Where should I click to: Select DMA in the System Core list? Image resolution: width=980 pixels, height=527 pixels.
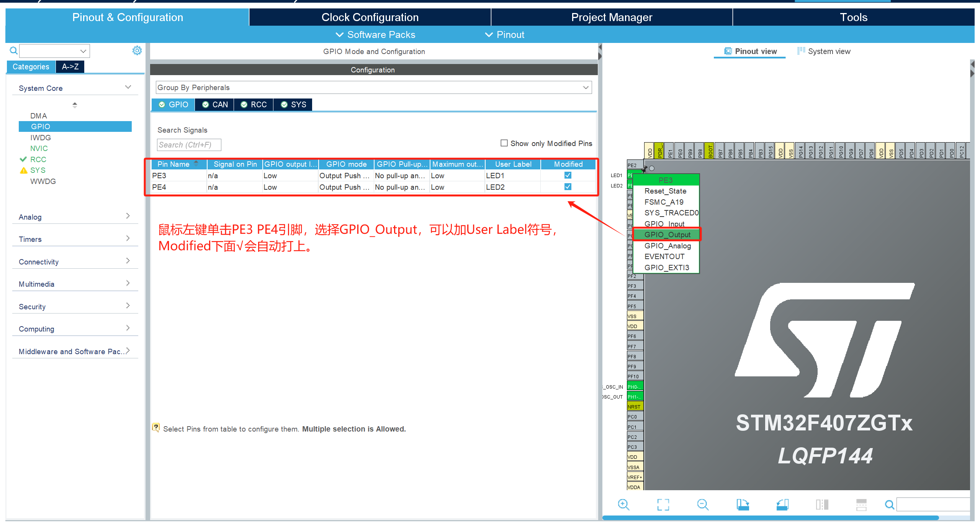(x=39, y=116)
